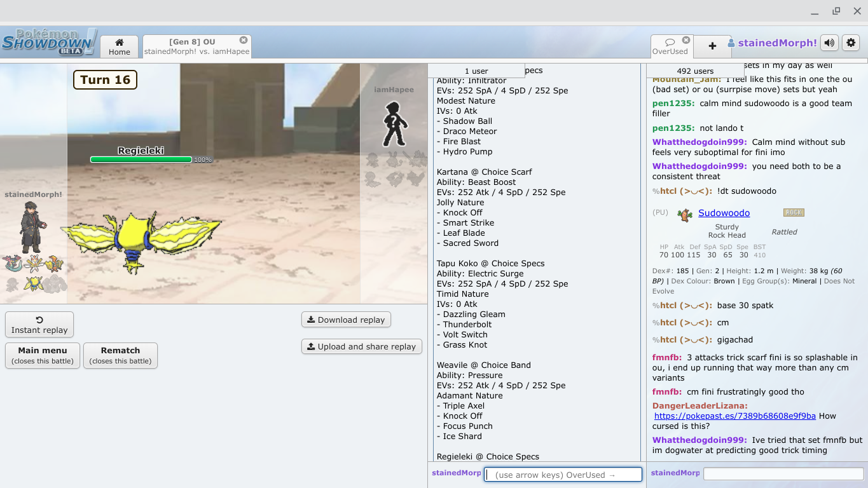
Task: Click the Turn 16 indicator
Action: (x=105, y=79)
